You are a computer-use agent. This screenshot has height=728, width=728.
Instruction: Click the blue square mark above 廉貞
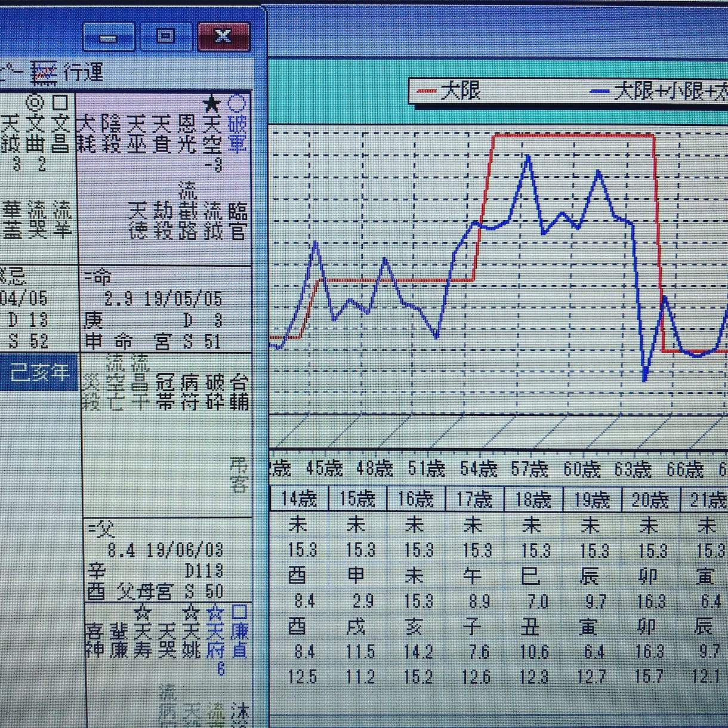point(239,612)
